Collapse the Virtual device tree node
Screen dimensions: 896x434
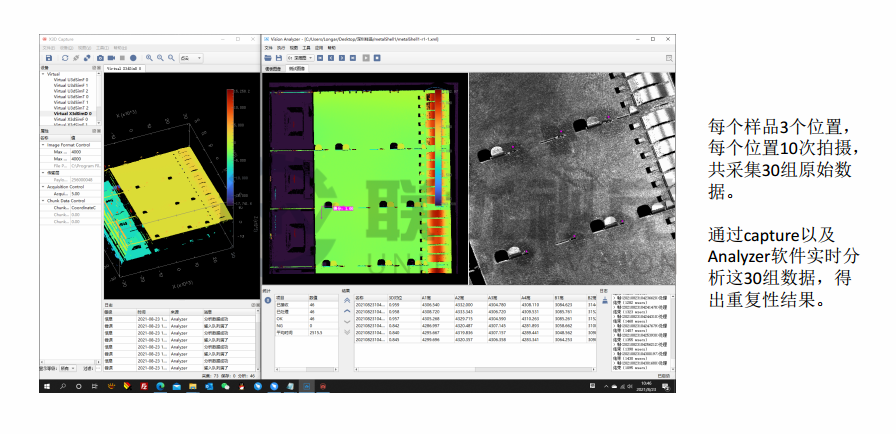pos(43,74)
